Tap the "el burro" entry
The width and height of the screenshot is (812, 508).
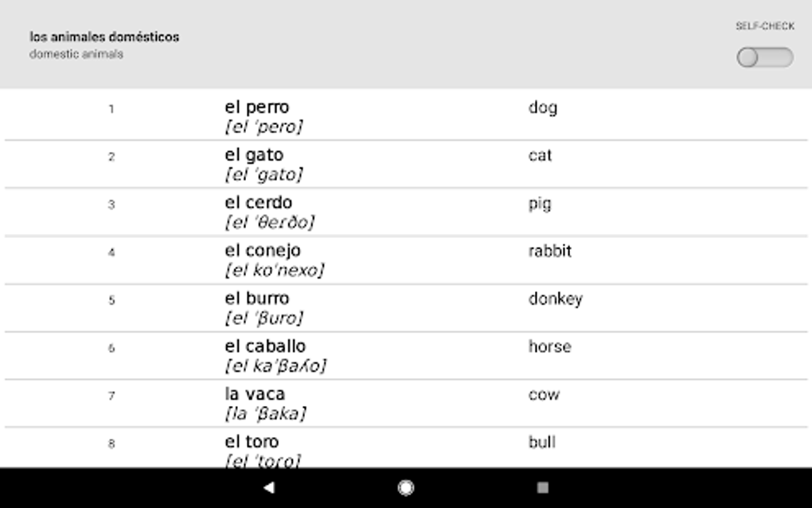point(256,299)
